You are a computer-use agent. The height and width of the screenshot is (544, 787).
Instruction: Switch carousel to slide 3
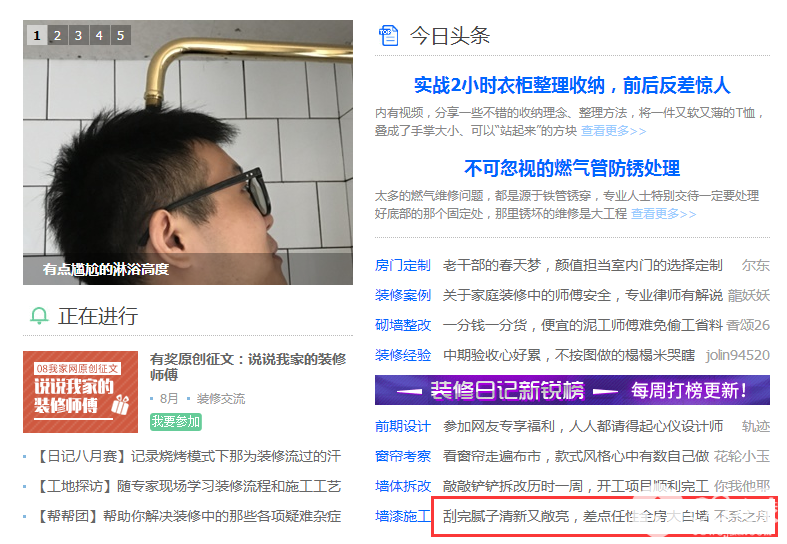[79, 36]
